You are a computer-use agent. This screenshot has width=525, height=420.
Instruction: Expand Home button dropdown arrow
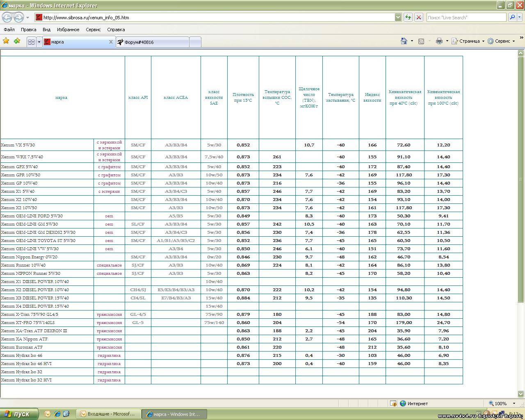click(x=412, y=41)
